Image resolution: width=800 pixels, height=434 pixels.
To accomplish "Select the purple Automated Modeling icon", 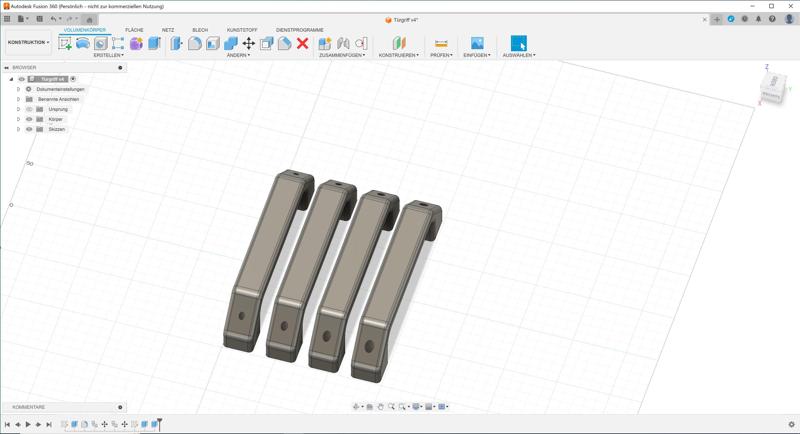I will (136, 43).
